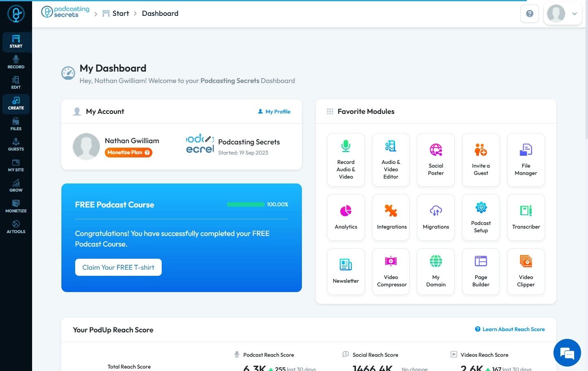
Task: Click the course progress bar at 100%
Action: tap(245, 204)
